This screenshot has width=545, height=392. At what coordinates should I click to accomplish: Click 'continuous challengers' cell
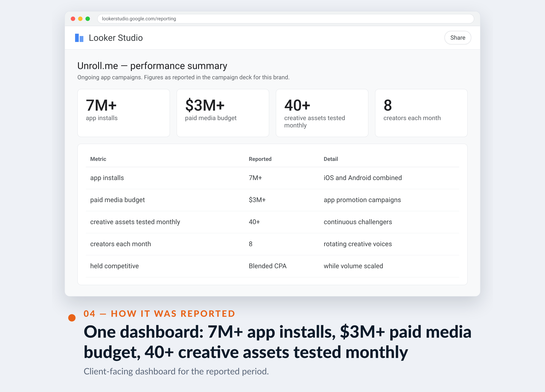pos(358,222)
